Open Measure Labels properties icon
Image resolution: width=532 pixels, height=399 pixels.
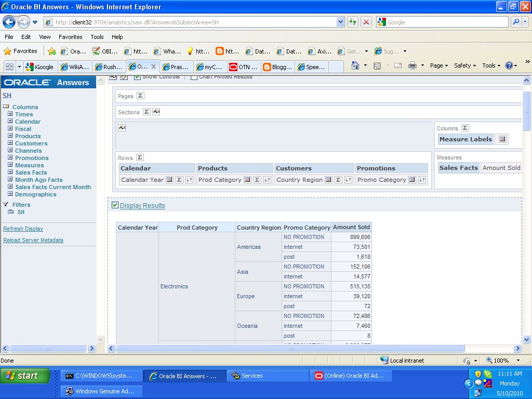tap(502, 139)
